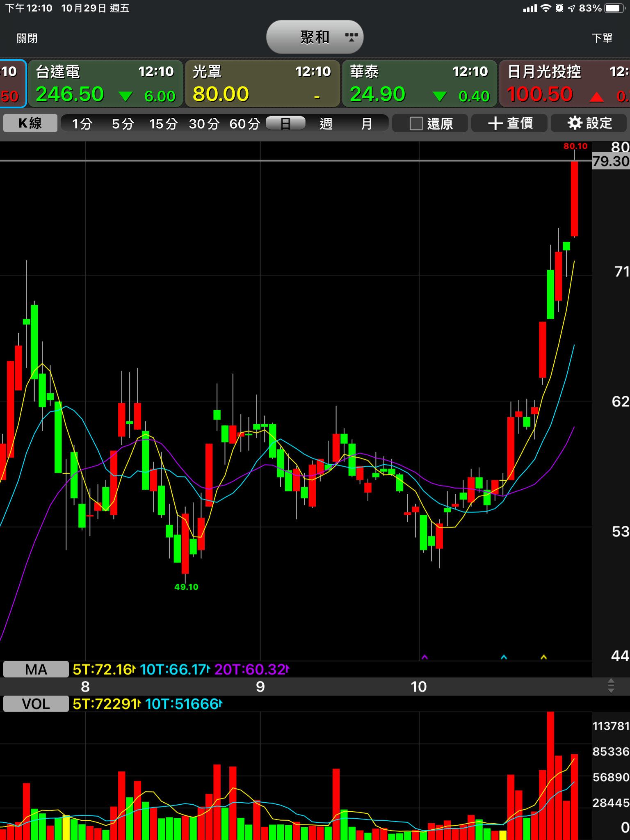Enable the 還原 checkbox

[416, 123]
